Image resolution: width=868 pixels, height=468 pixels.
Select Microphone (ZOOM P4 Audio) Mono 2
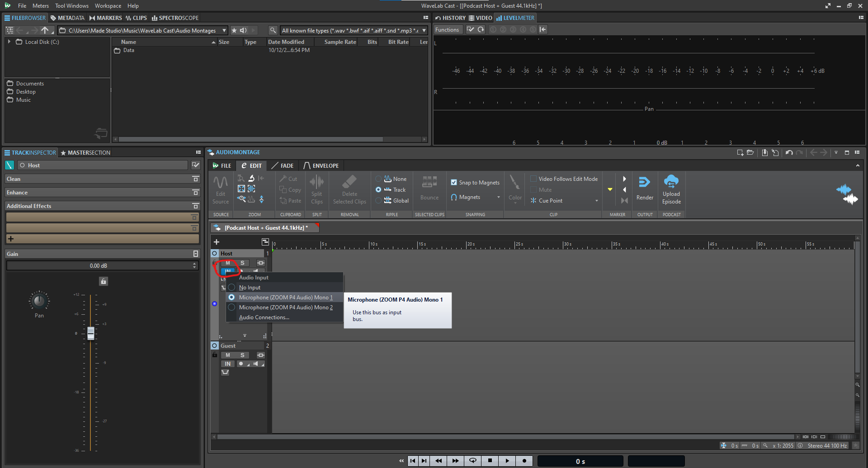(x=284, y=307)
